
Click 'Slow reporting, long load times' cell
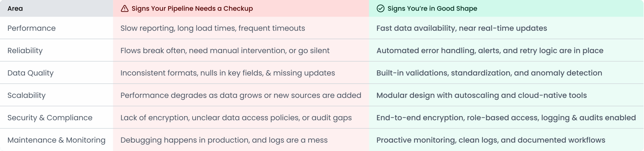pyautogui.click(x=213, y=28)
